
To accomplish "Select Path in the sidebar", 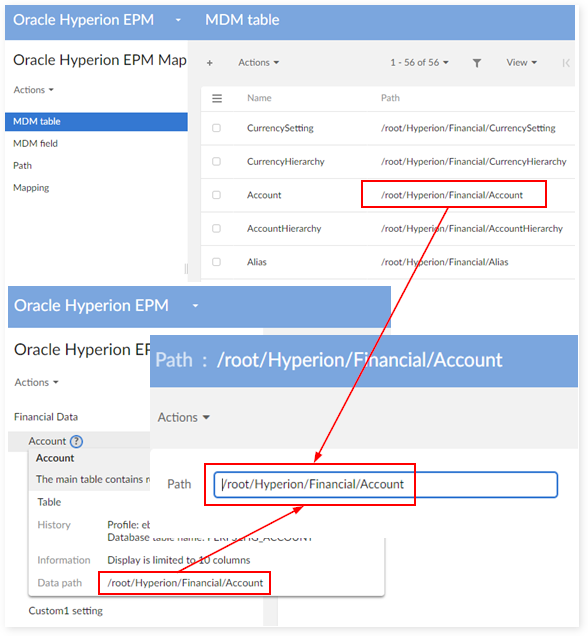I will tap(22, 165).
